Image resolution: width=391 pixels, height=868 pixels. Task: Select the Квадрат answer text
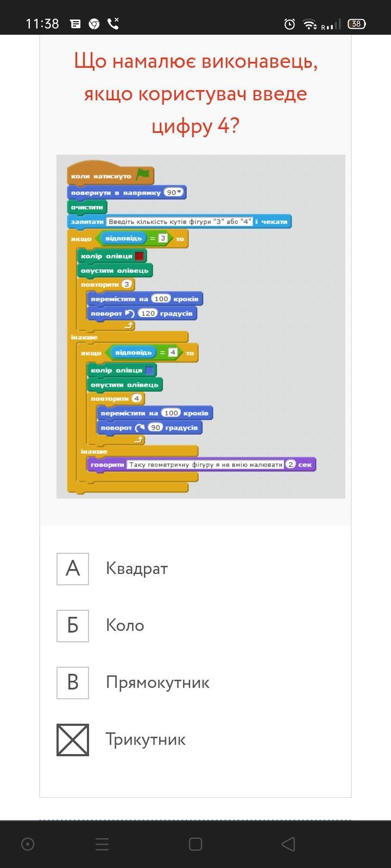pos(137,569)
